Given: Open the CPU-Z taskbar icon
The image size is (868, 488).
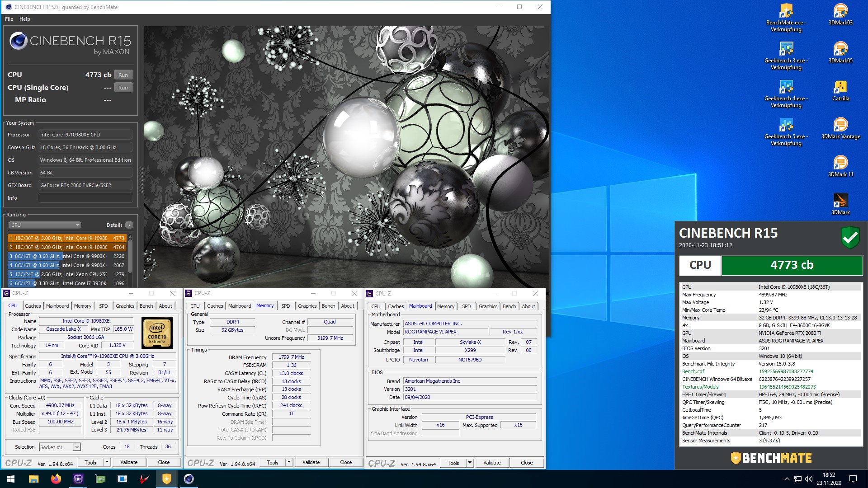Looking at the screenshot, I should pos(78,479).
